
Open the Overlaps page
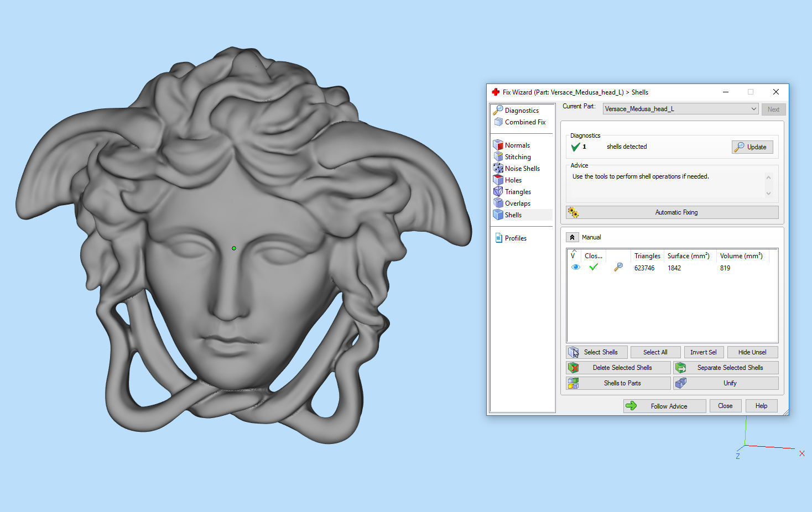click(x=517, y=203)
